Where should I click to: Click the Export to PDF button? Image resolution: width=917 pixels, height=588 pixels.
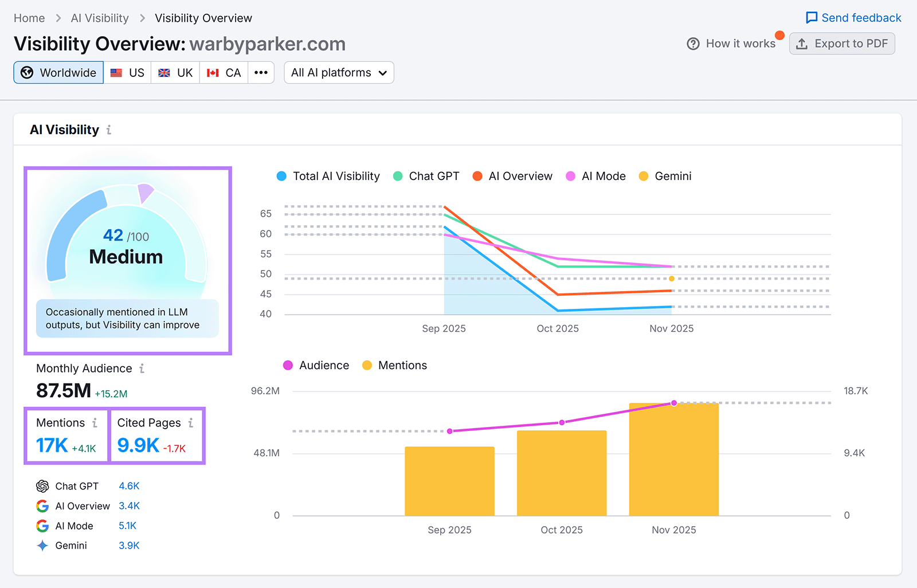tap(842, 43)
